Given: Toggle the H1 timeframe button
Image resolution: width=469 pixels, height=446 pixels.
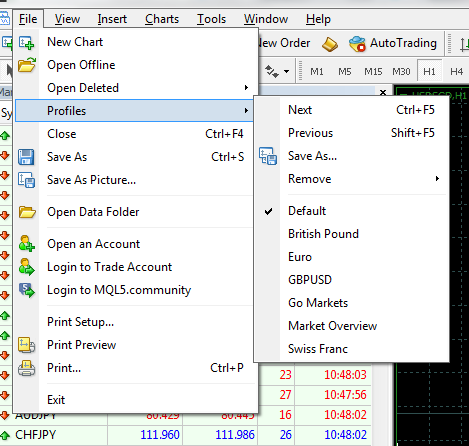Looking at the screenshot, I should pyautogui.click(x=429, y=71).
